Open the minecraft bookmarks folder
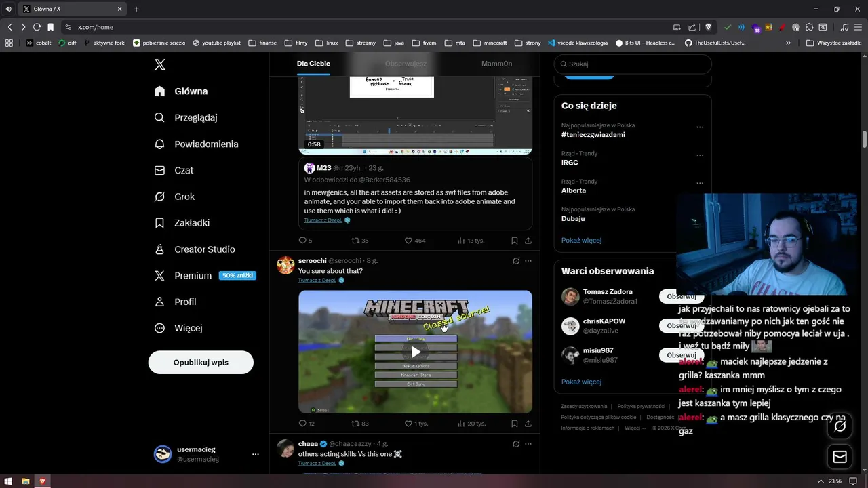Viewport: 868px width, 488px height. click(x=490, y=43)
